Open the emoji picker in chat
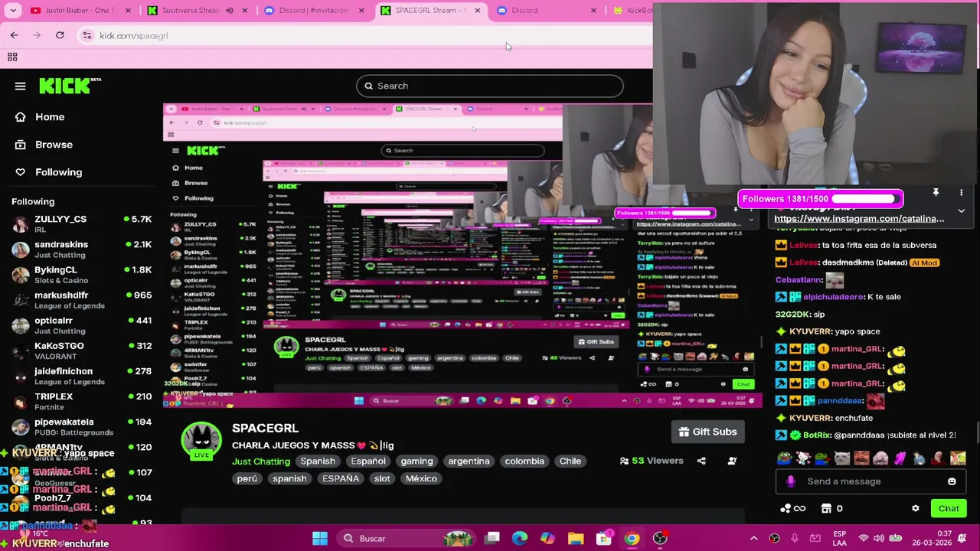 coord(952,481)
